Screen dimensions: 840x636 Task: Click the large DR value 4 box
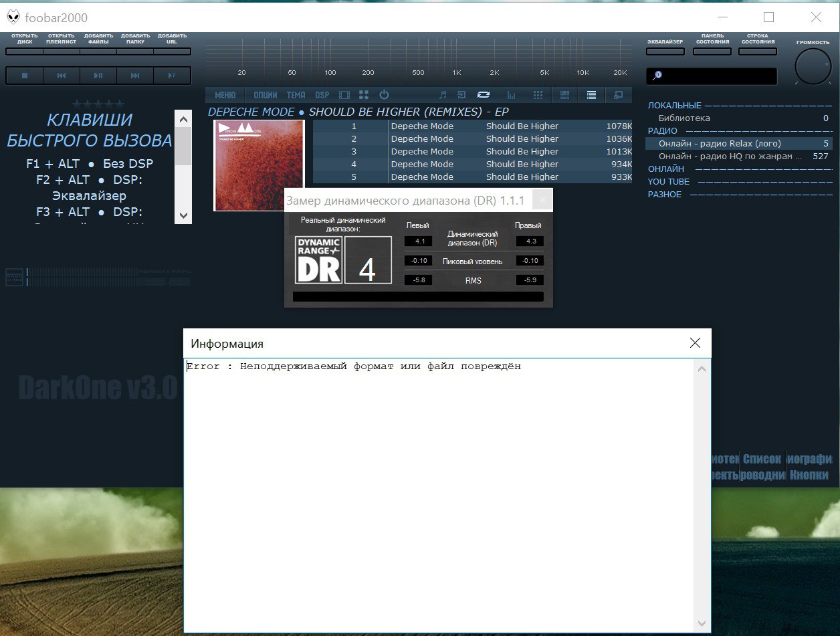tap(368, 259)
